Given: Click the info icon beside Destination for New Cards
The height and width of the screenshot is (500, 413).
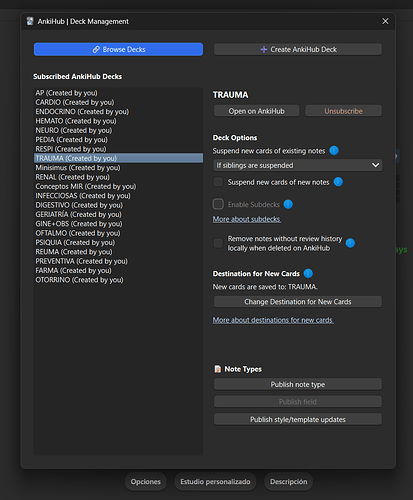Looking at the screenshot, I should [x=308, y=273].
